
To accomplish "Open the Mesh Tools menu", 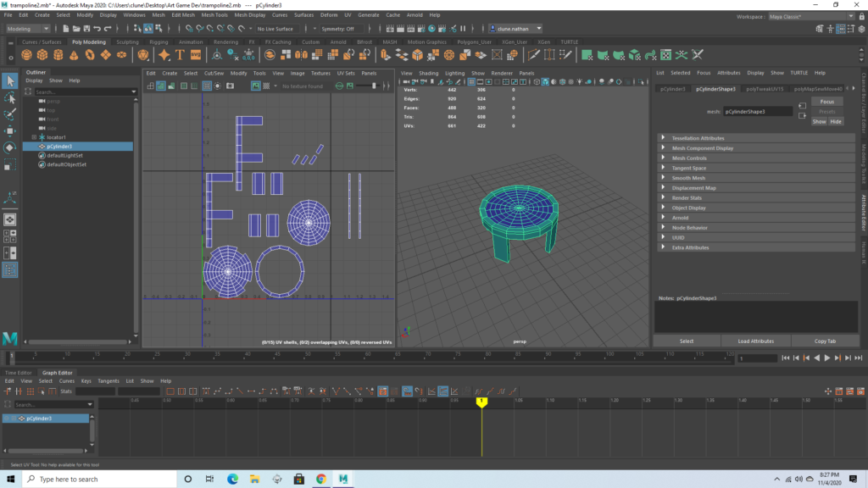I will click(214, 15).
